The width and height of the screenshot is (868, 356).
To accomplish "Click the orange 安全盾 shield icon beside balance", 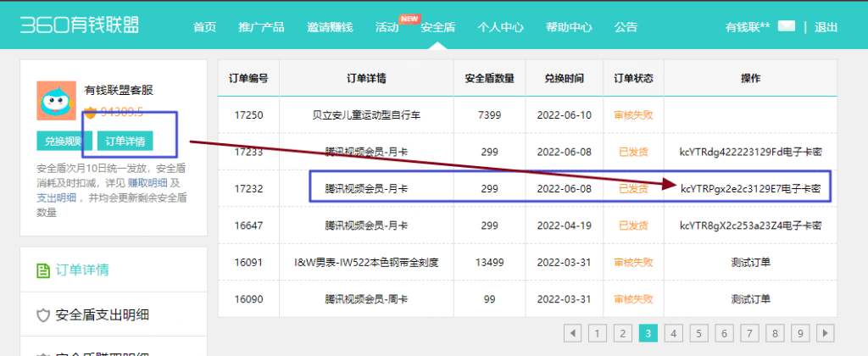I will 91,113.
